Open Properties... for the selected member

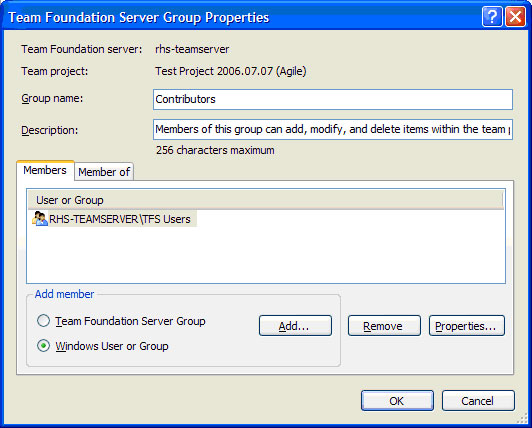click(x=467, y=326)
